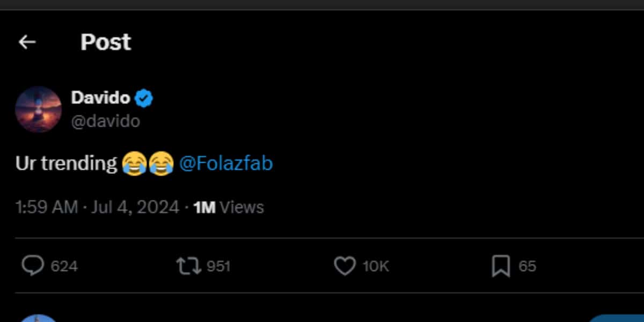Image resolution: width=644 pixels, height=322 pixels.
Task: Click the "Ur trending" post text
Action: 66,163
